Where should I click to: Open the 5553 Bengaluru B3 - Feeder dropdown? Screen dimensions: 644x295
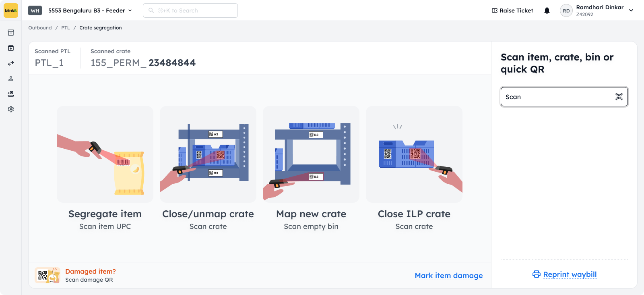click(x=90, y=10)
